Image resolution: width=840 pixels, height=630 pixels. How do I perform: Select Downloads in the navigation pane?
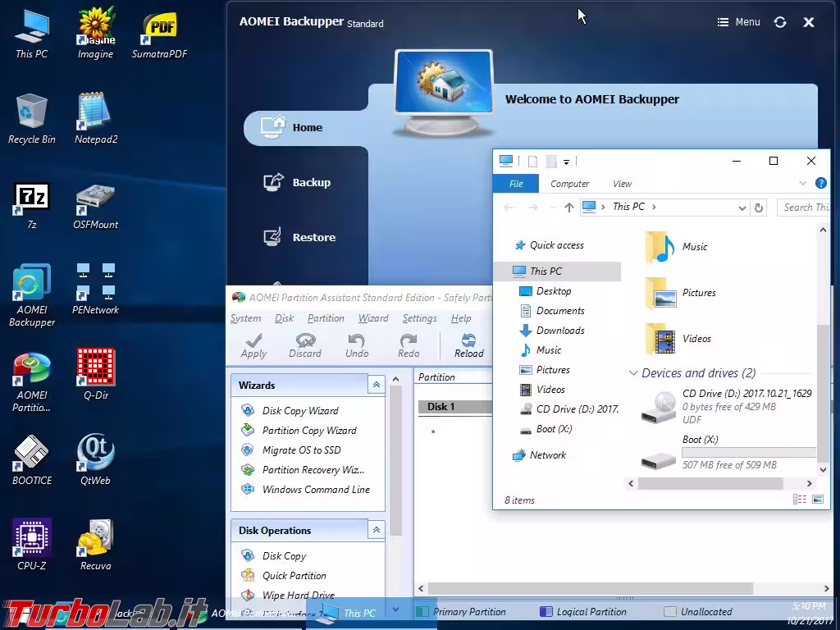559,331
